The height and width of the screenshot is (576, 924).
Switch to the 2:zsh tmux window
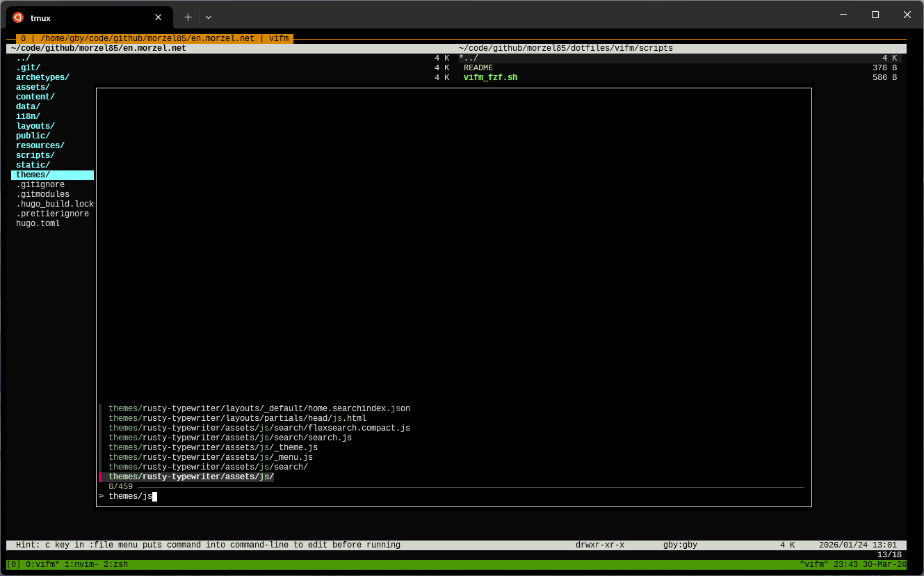(113, 564)
